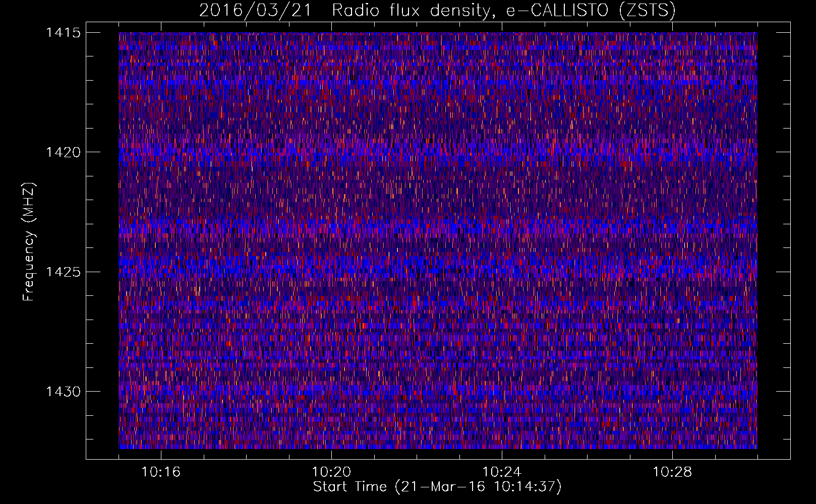Click the 10:16 time tick label
The width and height of the screenshot is (816, 504).
pos(161,472)
